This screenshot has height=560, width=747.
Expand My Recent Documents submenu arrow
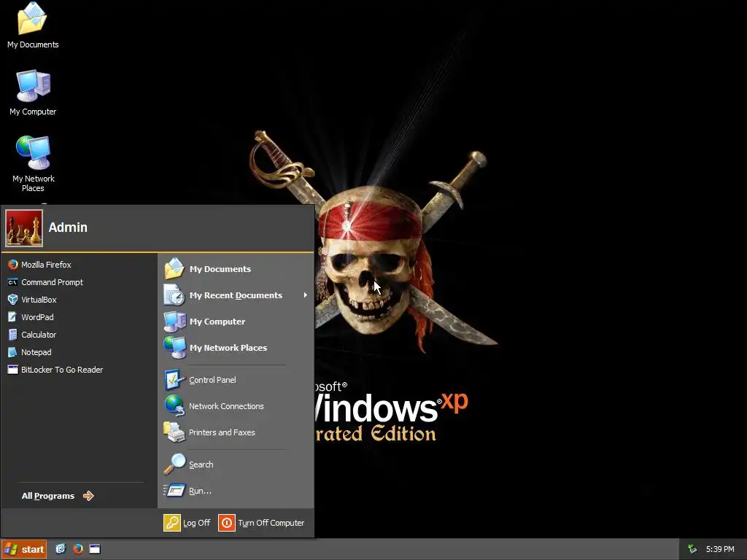tap(306, 295)
